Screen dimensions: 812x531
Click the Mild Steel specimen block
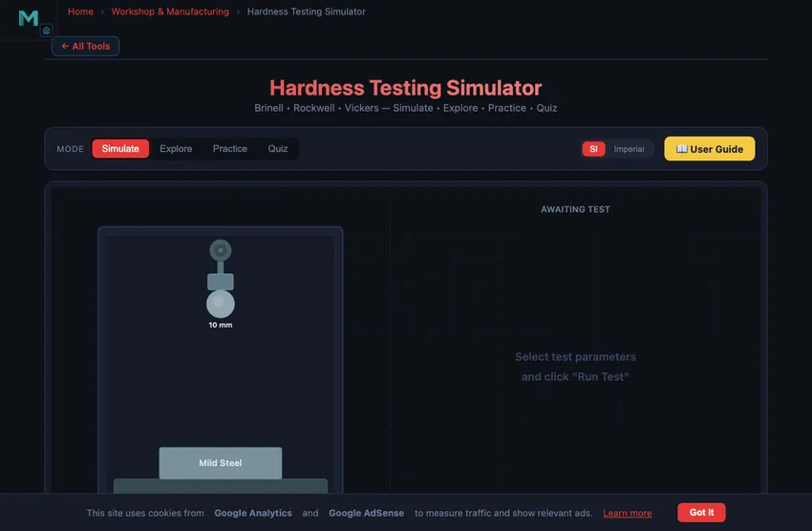click(221, 462)
